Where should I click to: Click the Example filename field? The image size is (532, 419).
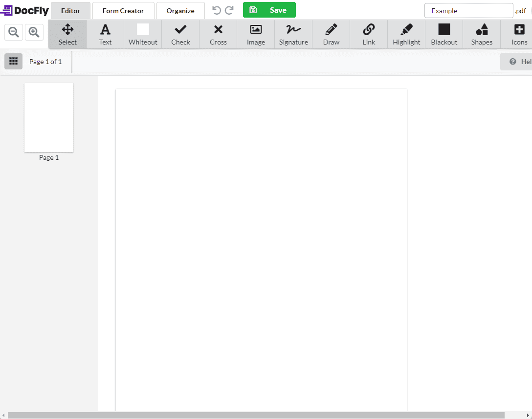click(x=468, y=11)
